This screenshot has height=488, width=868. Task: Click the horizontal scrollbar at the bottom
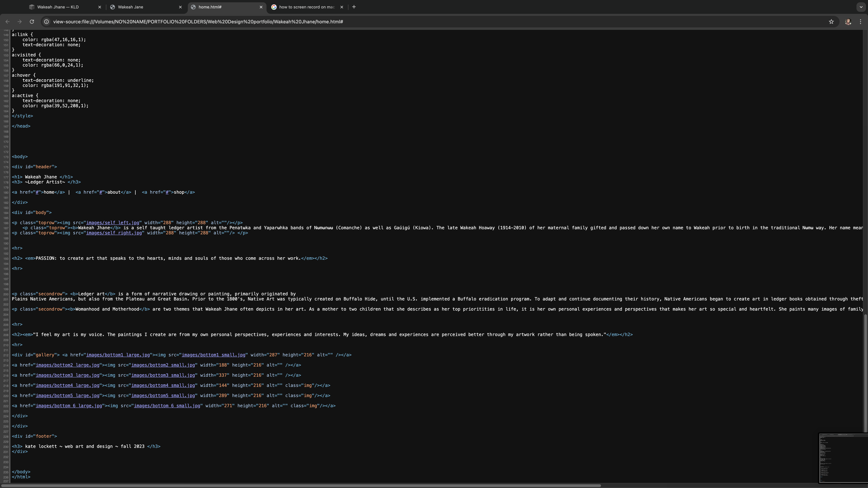[x=306, y=486]
